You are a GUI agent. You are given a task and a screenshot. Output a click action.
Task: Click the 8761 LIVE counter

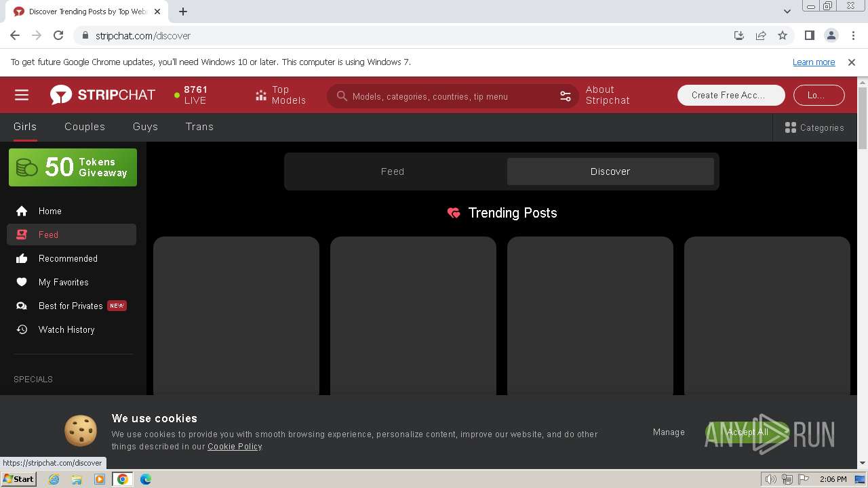pos(191,95)
